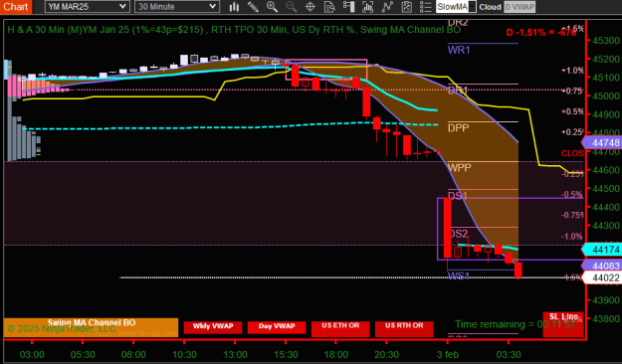Click the DS1 pivot level label
This screenshot has width=622, height=364.
point(458,196)
